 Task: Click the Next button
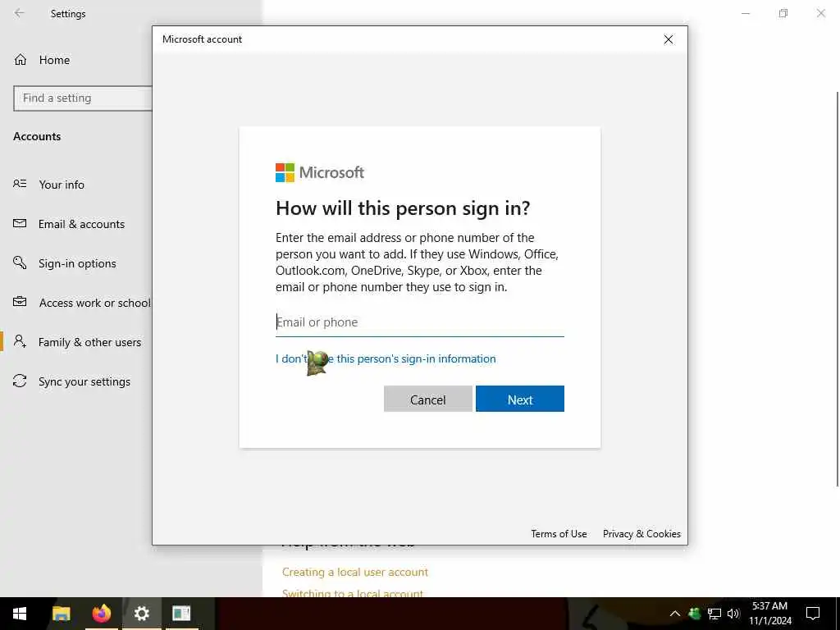coord(519,399)
